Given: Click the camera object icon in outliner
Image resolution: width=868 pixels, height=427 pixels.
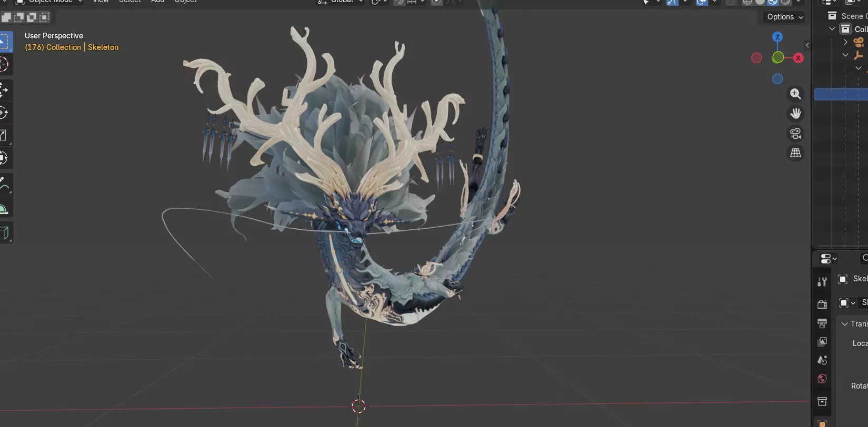Looking at the screenshot, I should pos(859,42).
